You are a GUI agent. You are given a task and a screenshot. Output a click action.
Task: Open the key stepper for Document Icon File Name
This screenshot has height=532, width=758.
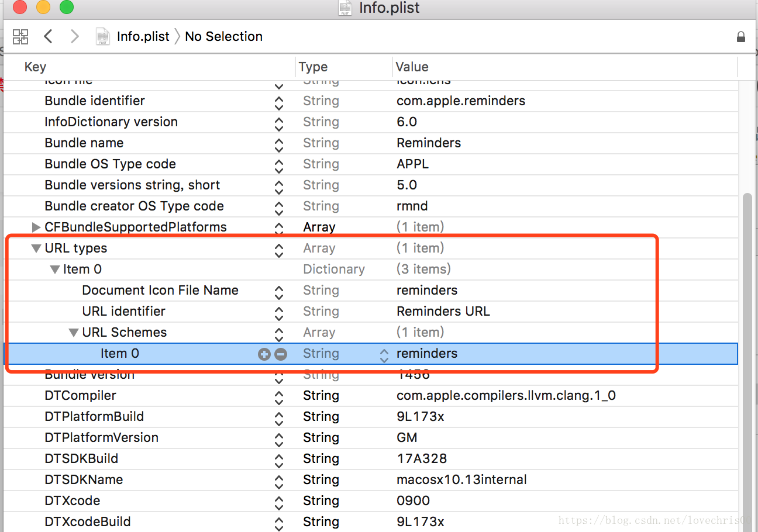[279, 292]
